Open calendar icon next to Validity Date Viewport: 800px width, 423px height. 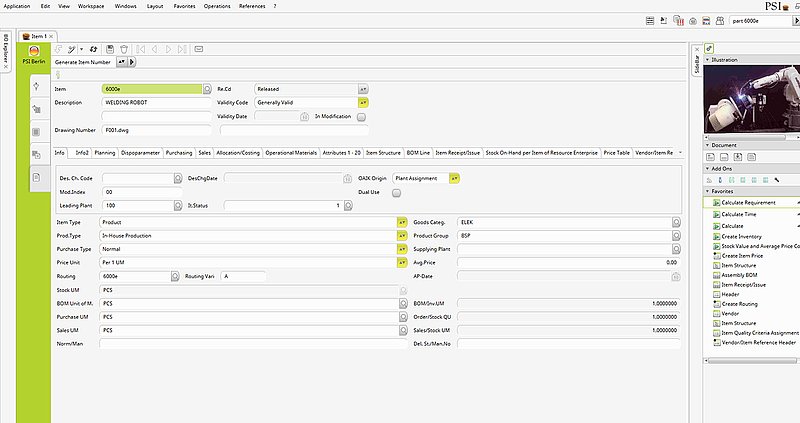click(305, 116)
